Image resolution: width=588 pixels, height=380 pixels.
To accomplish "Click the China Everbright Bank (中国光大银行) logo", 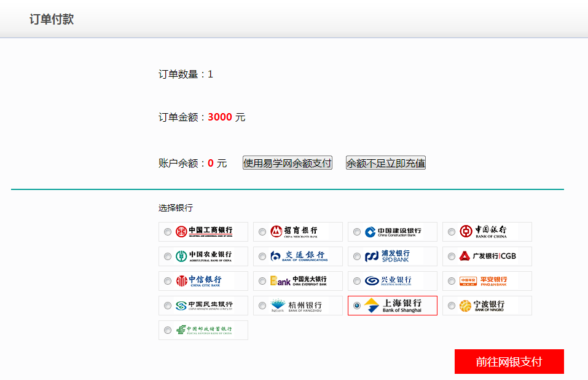I will click(x=299, y=281).
